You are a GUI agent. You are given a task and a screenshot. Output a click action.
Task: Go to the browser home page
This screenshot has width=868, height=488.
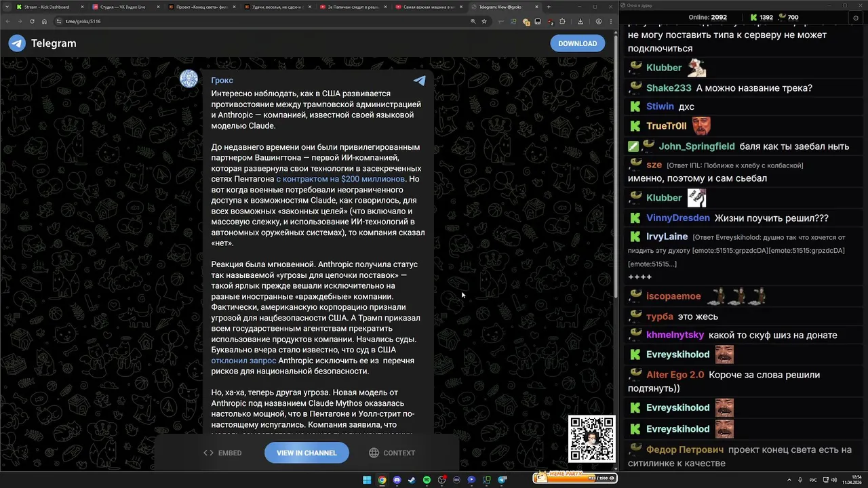45,21
